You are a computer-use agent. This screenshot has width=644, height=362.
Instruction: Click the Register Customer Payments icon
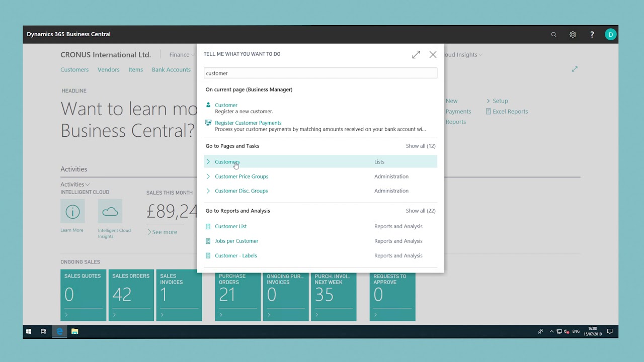(208, 123)
